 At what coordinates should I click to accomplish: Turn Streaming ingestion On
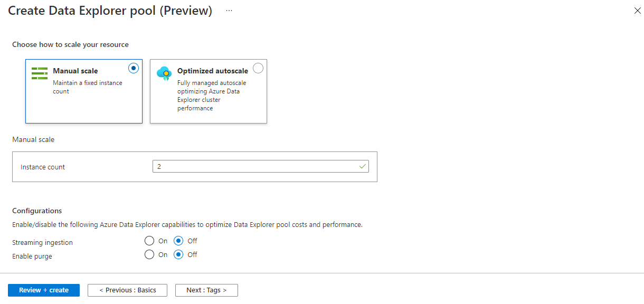coord(149,241)
